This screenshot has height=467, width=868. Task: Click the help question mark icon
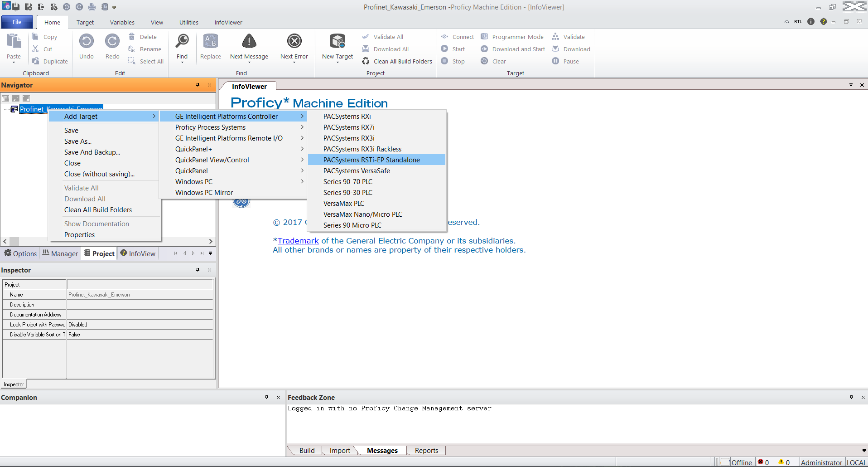click(824, 22)
